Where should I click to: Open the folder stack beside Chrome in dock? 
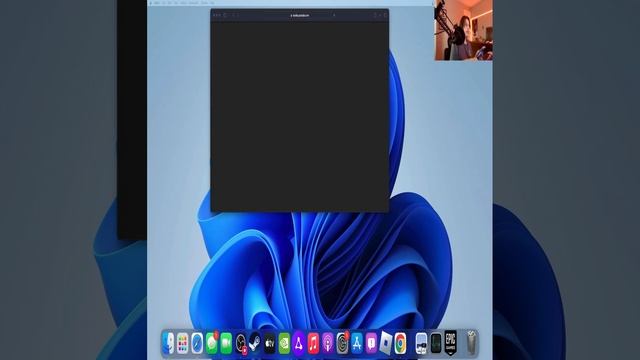tap(421, 343)
